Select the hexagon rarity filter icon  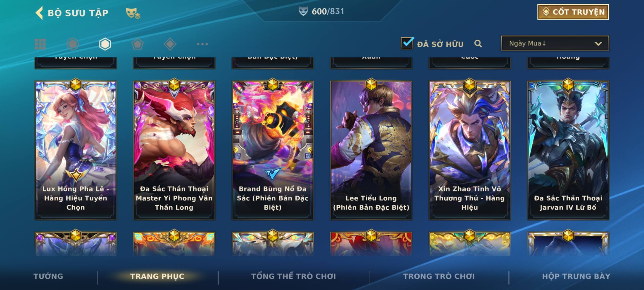tap(105, 44)
